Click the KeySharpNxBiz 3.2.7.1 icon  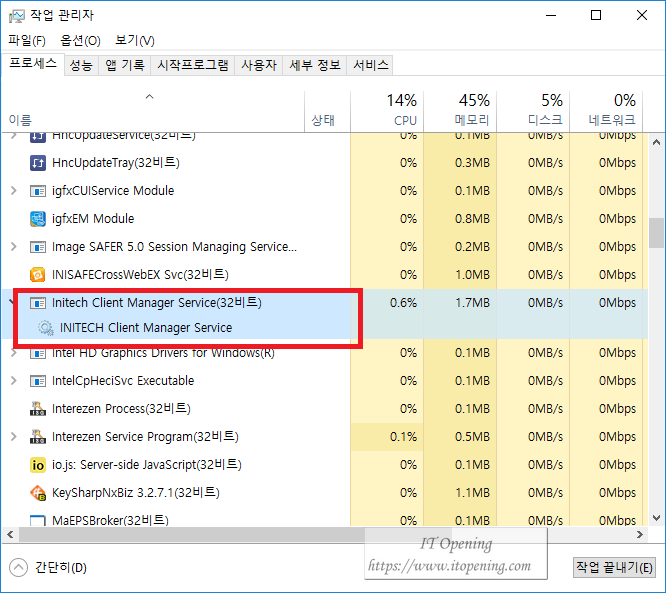(38, 493)
